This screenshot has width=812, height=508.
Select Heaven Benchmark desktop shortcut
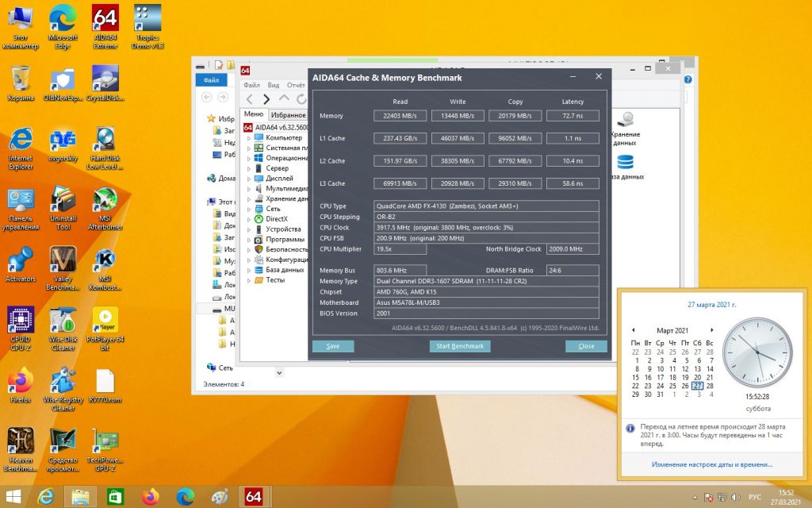point(21,449)
